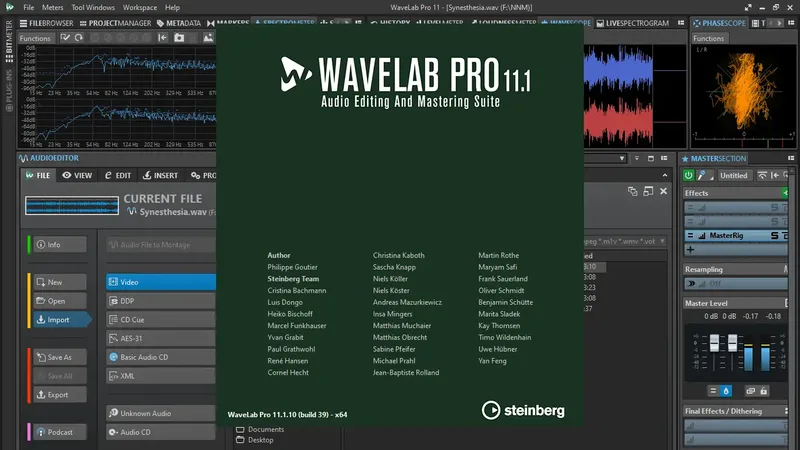Open the Workspace menu
This screenshot has width=800, height=450.
[140, 8]
